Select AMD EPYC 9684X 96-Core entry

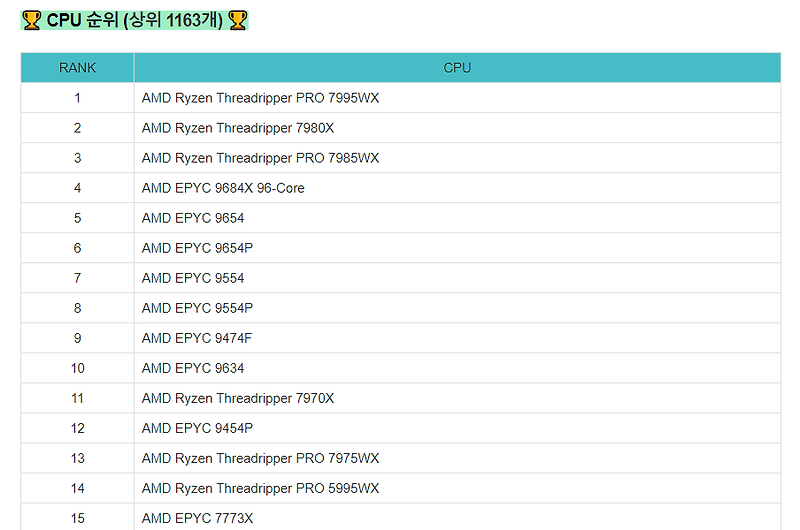223,188
